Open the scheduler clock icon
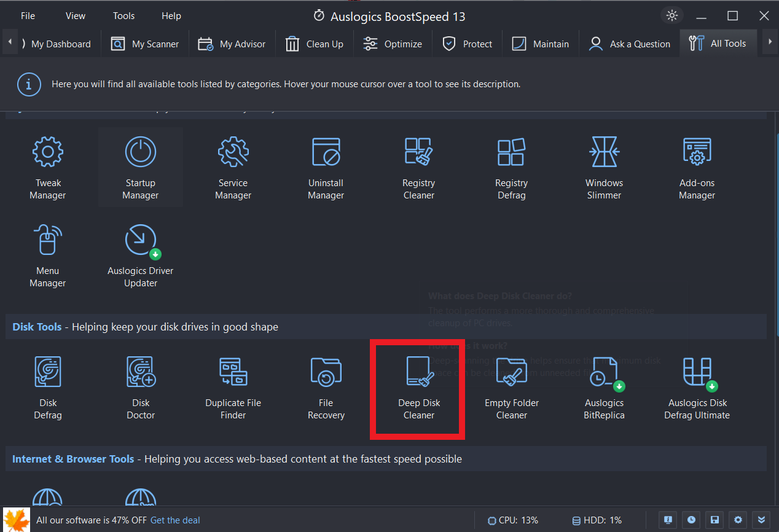Screen dimensions: 779x532 [x=692, y=520]
